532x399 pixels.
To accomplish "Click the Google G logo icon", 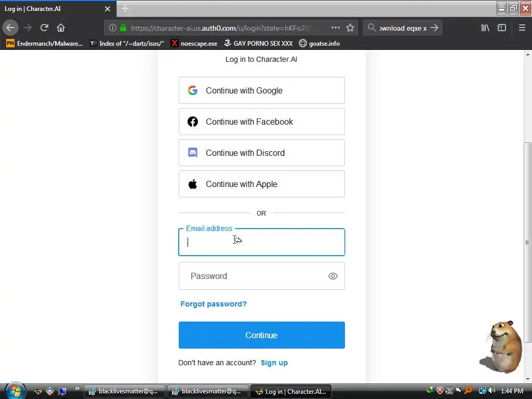I will [x=193, y=90].
